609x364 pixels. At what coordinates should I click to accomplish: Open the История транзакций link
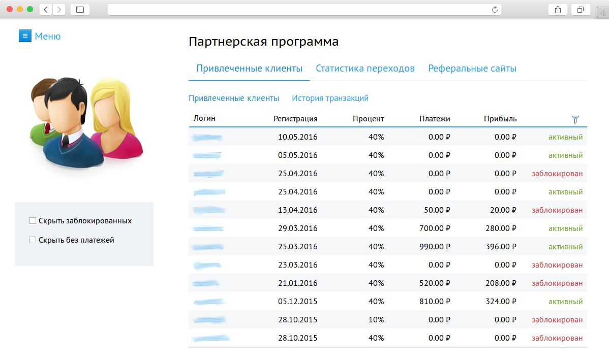click(x=330, y=98)
